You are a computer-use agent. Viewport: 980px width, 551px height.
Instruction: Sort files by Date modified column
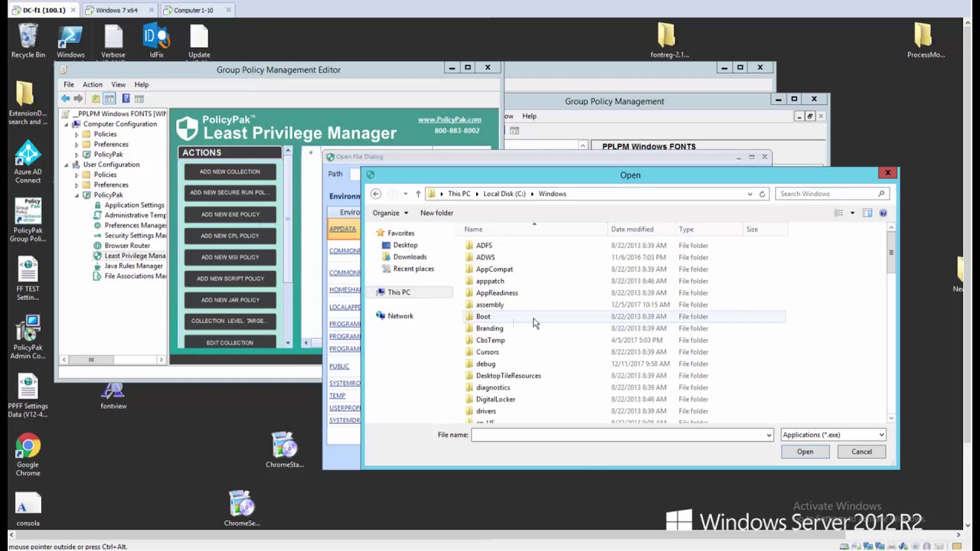(x=632, y=230)
